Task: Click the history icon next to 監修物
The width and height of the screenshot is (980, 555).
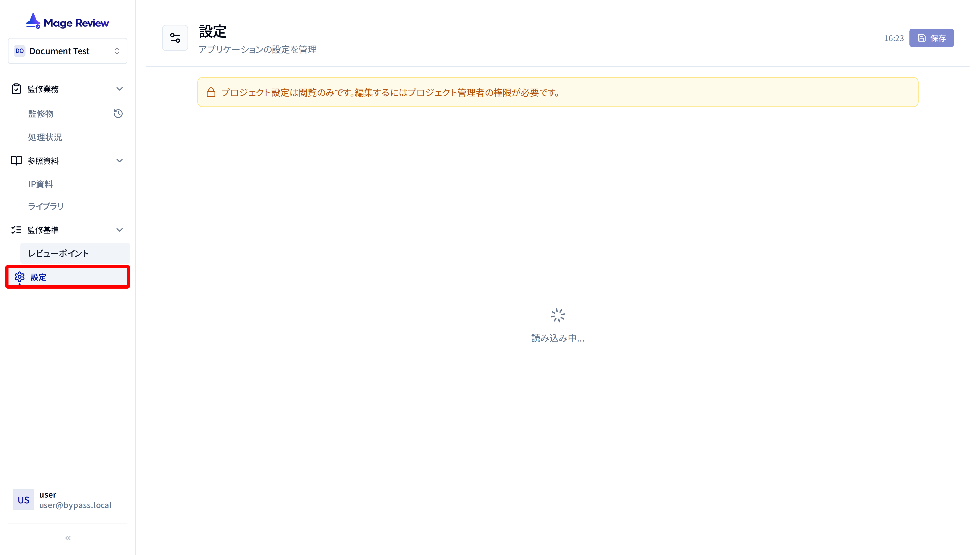Action: tap(118, 114)
